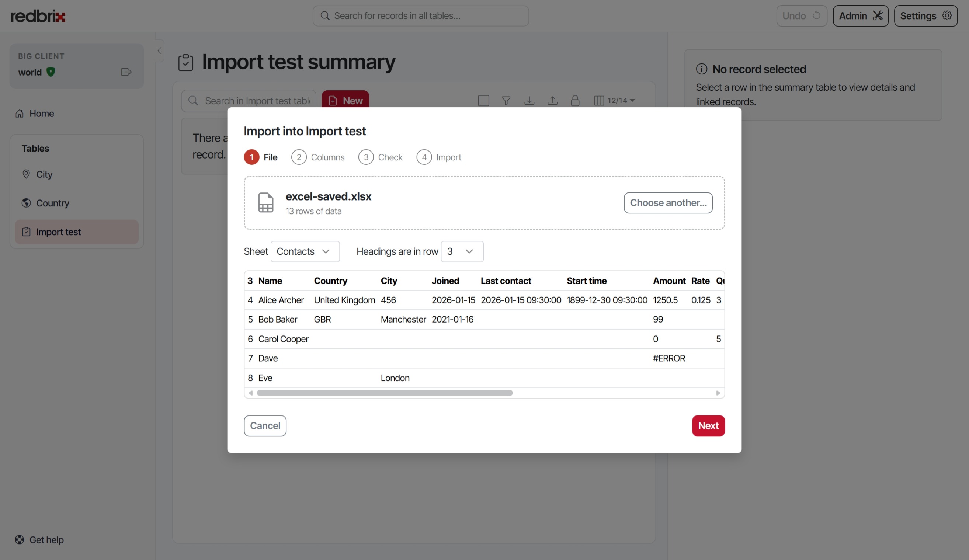
Task: Open the Country table
Action: (77, 203)
